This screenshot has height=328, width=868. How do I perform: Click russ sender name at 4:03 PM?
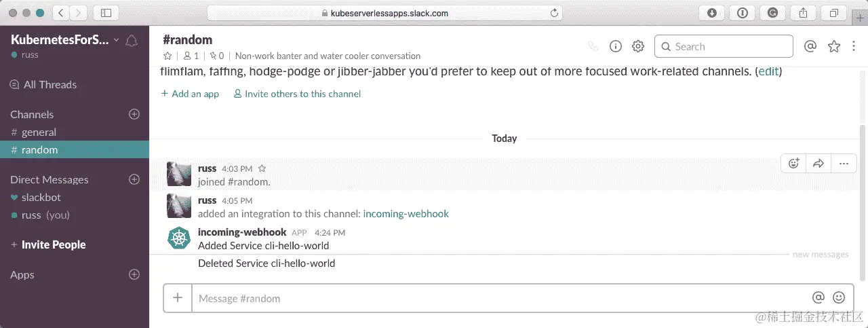pos(207,168)
